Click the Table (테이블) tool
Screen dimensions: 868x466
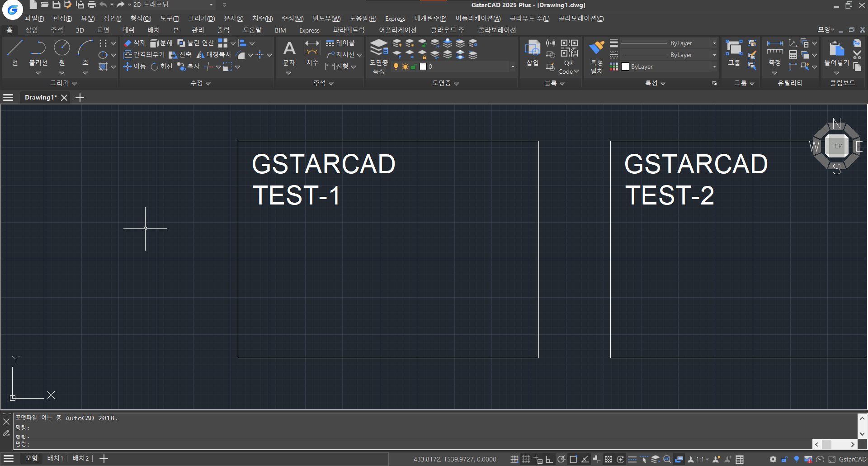tap(340, 43)
